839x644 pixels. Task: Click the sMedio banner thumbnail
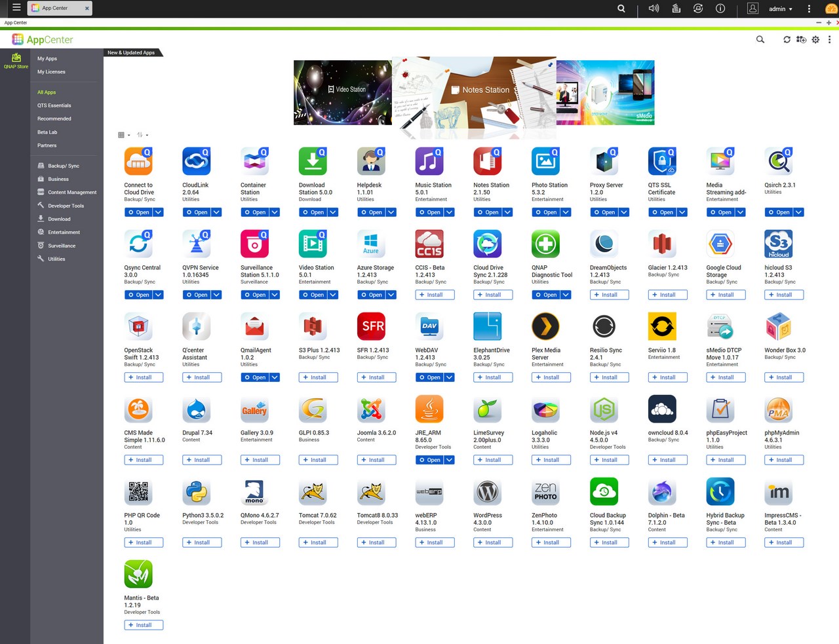coord(605,92)
